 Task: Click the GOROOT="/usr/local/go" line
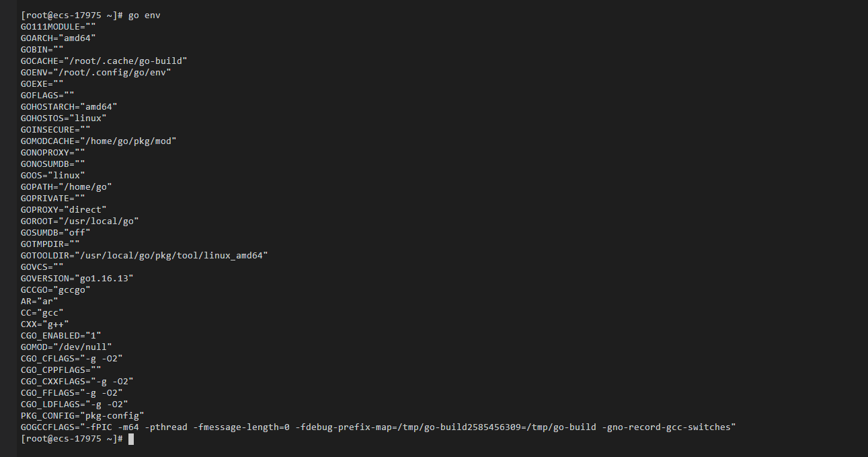point(80,221)
